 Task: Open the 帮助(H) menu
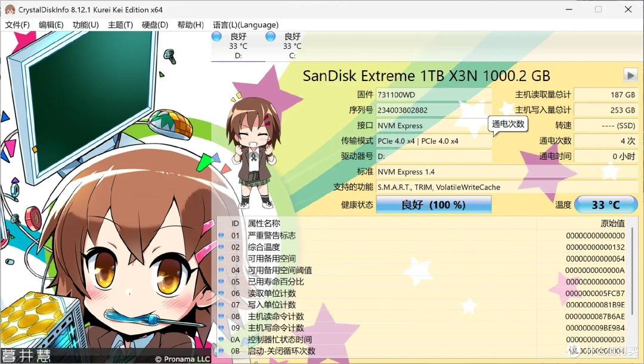190,24
